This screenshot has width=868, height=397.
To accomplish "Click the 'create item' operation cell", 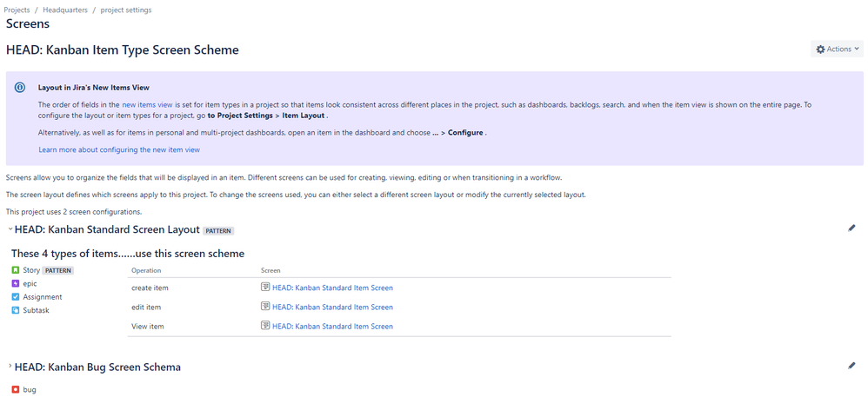I will tap(150, 288).
